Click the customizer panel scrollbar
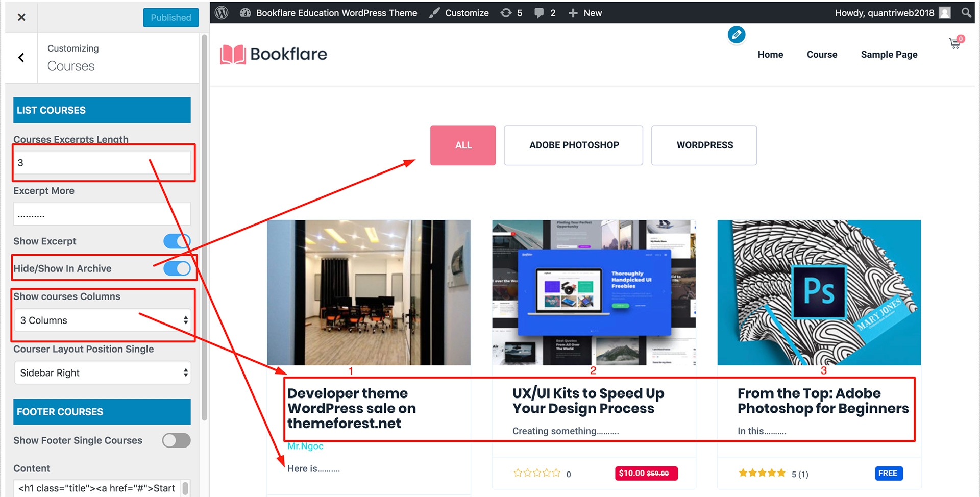This screenshot has width=980, height=497. [x=205, y=227]
